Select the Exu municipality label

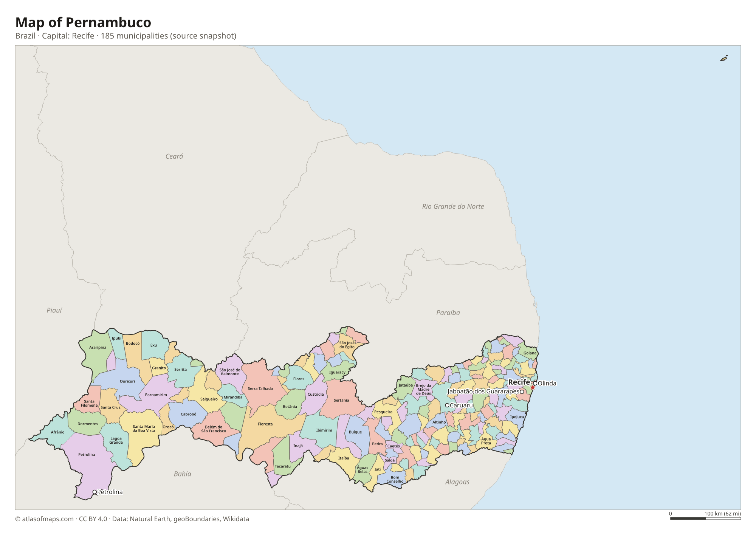click(153, 345)
